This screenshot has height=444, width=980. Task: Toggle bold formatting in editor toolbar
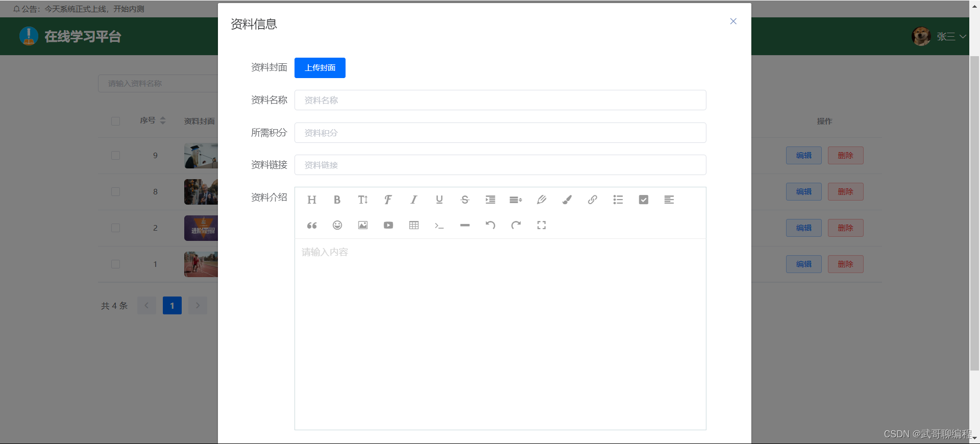point(337,200)
